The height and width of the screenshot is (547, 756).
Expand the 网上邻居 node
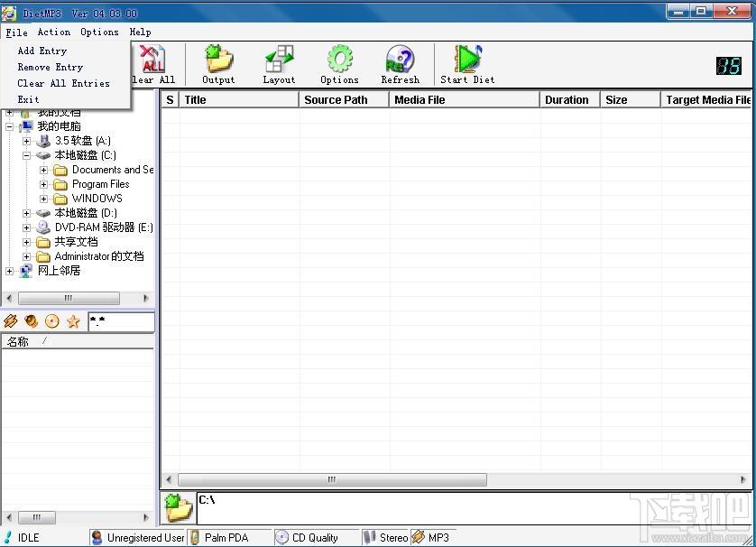tap(9, 271)
